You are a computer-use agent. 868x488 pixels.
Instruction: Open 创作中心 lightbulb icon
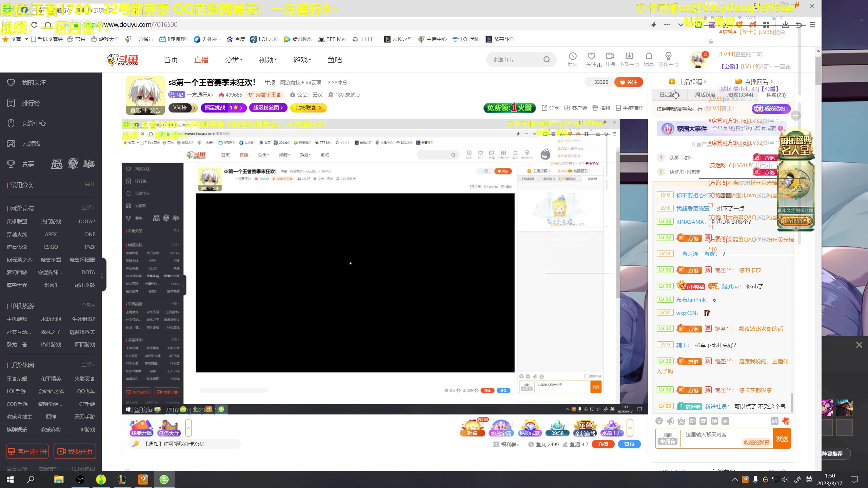click(668, 59)
